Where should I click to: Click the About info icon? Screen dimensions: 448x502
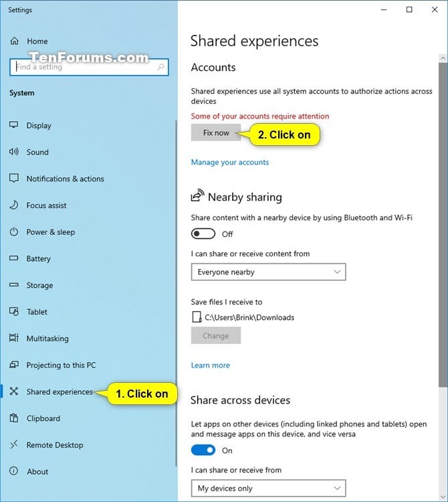(x=14, y=471)
